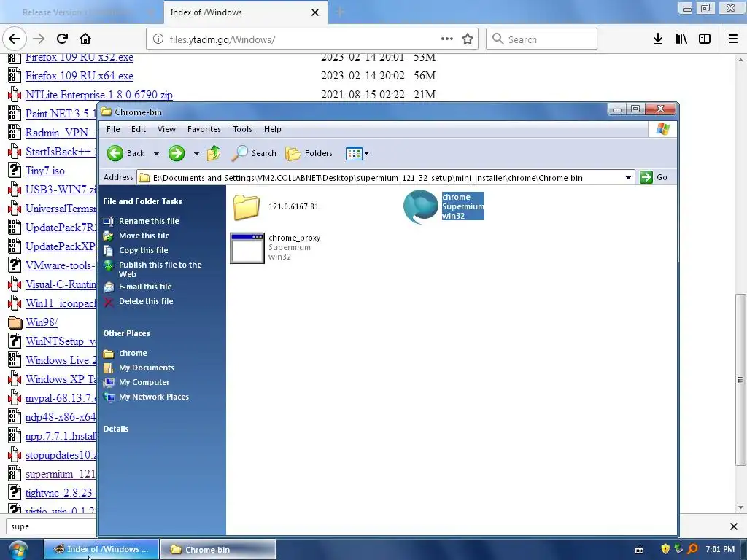Open the Tools menu in Explorer
Viewport: 747px width, 560px height.
(242, 129)
